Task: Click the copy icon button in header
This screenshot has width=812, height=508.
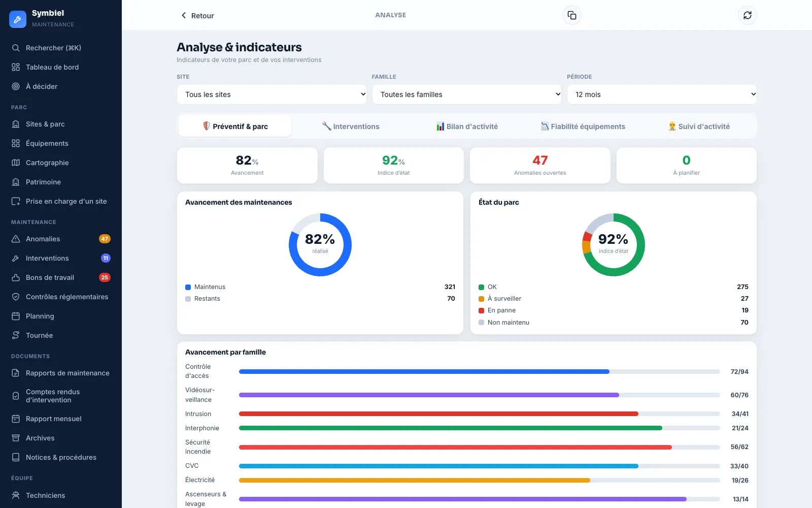Action: tap(572, 15)
